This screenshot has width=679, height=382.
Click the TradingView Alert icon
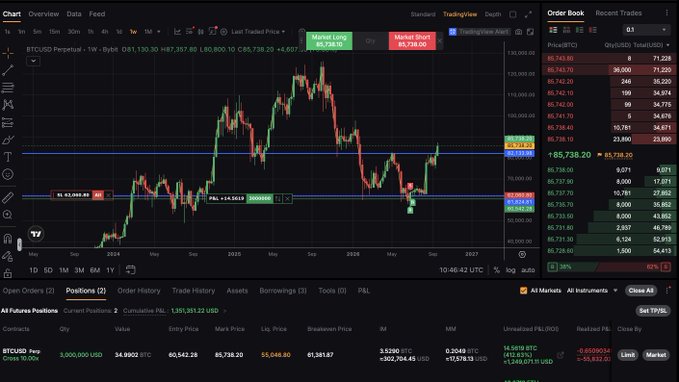(453, 32)
